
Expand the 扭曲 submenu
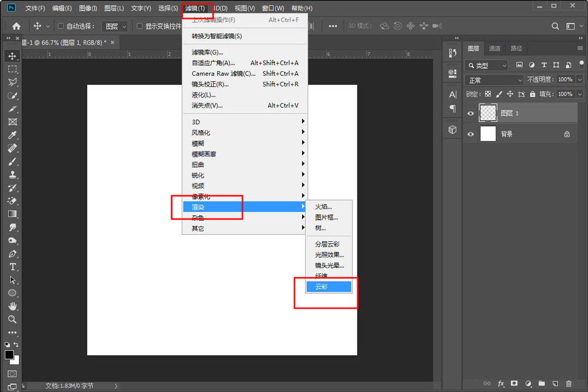[x=245, y=164]
